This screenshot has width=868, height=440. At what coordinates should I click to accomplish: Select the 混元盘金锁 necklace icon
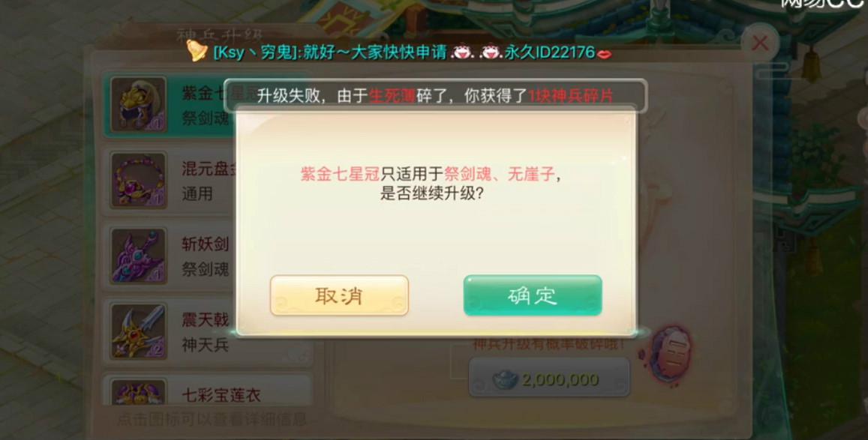[138, 180]
